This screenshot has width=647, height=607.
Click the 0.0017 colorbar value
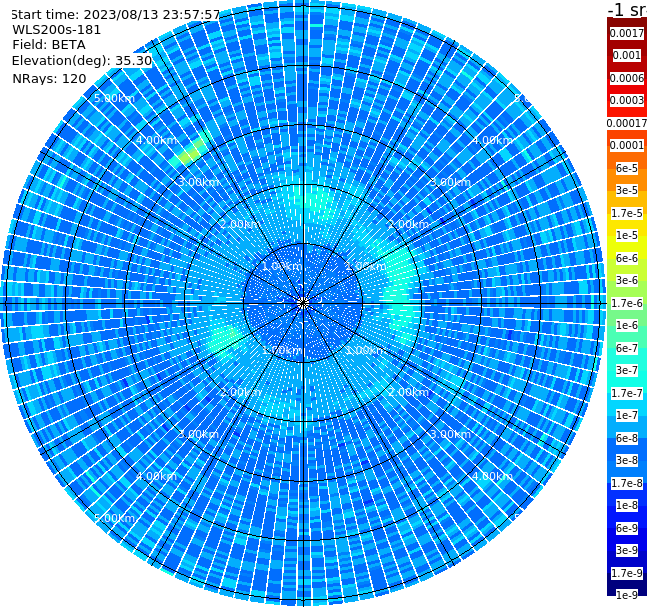tap(627, 33)
